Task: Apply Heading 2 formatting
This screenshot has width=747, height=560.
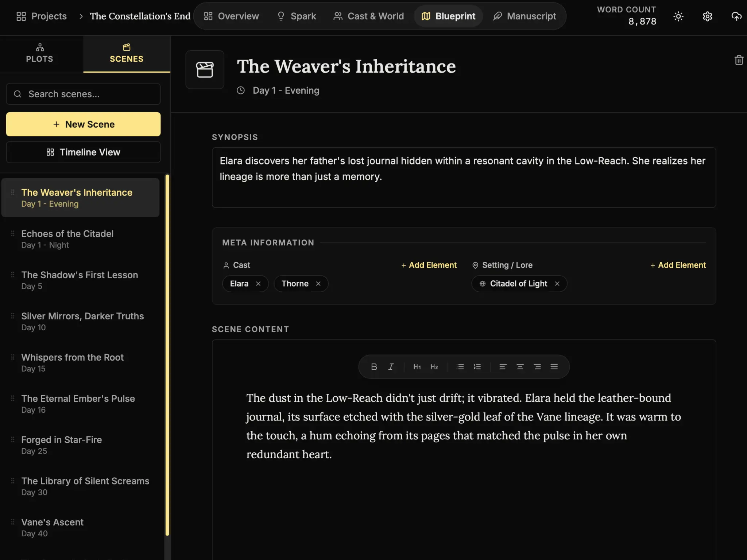Action: point(434,367)
